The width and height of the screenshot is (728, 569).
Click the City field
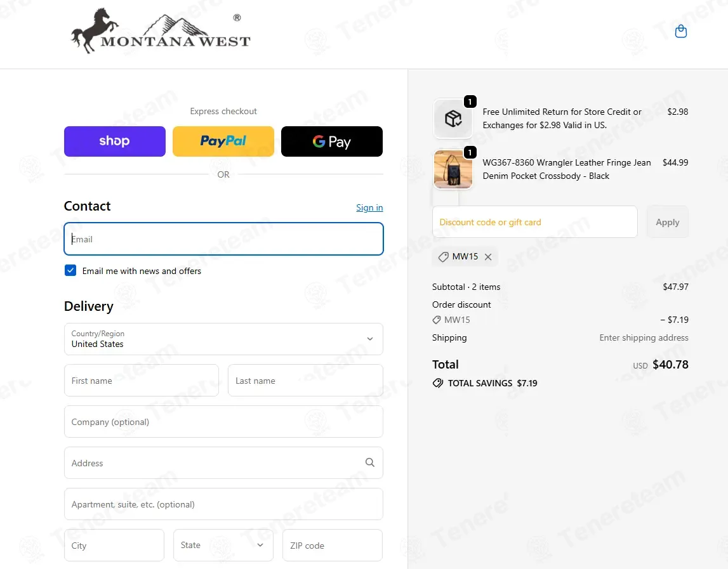[x=114, y=545]
